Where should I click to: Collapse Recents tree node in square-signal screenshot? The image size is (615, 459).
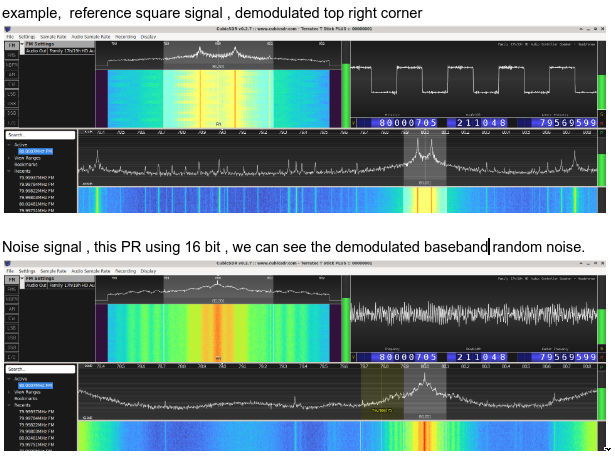[x=9, y=171]
